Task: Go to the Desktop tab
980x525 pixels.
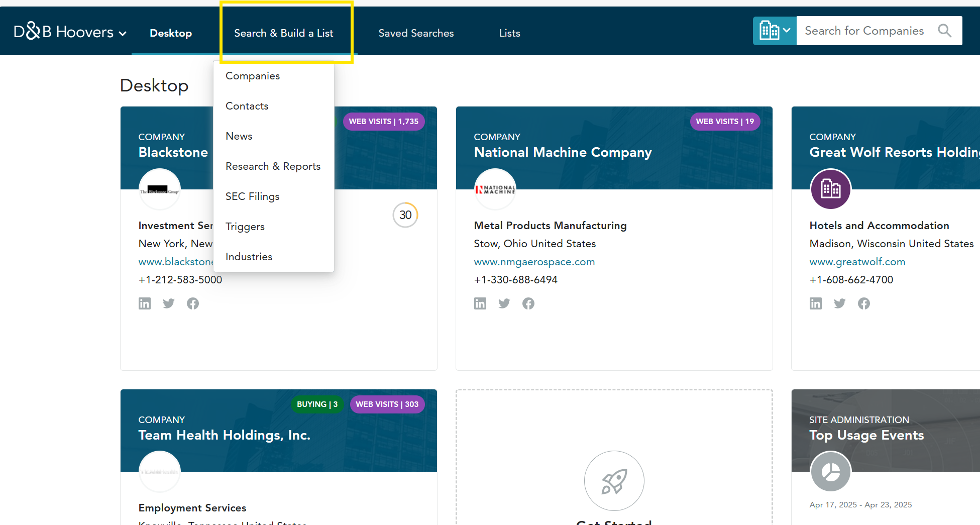Action: pos(171,33)
